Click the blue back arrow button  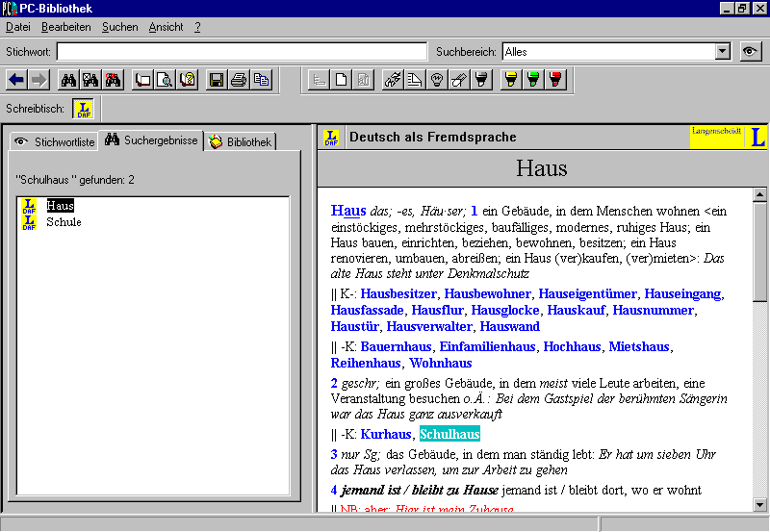(x=16, y=80)
